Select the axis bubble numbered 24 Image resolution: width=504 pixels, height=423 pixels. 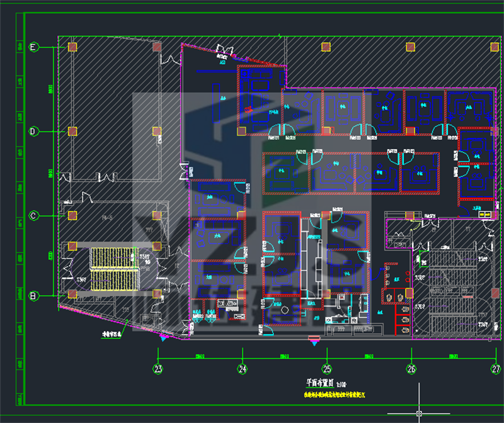(x=242, y=369)
